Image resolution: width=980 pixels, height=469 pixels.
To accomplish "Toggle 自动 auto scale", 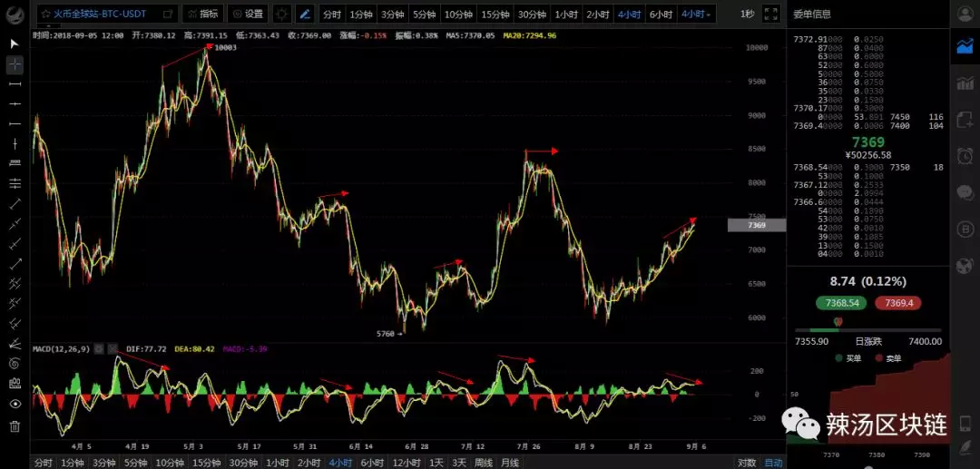I will 772,463.
